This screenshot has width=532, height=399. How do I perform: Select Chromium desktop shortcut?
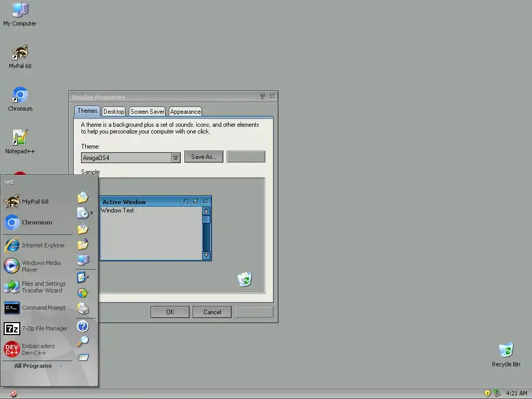click(20, 99)
